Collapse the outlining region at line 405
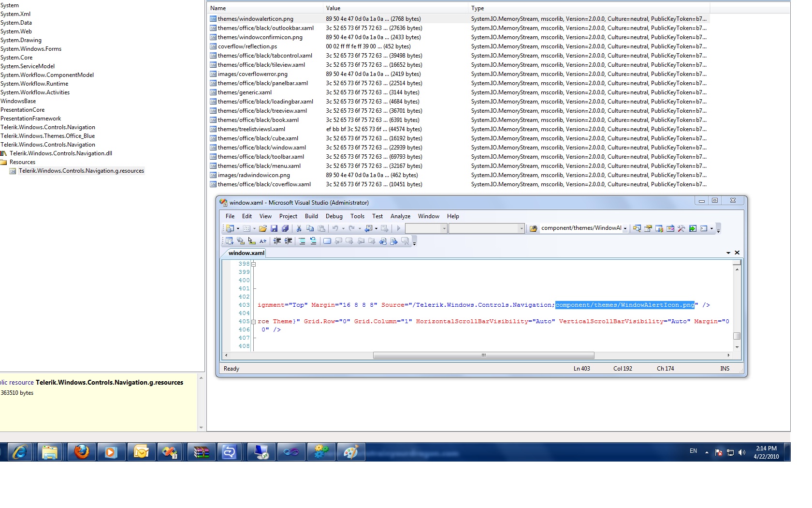Viewport: 812px width, 508px height. point(253,322)
